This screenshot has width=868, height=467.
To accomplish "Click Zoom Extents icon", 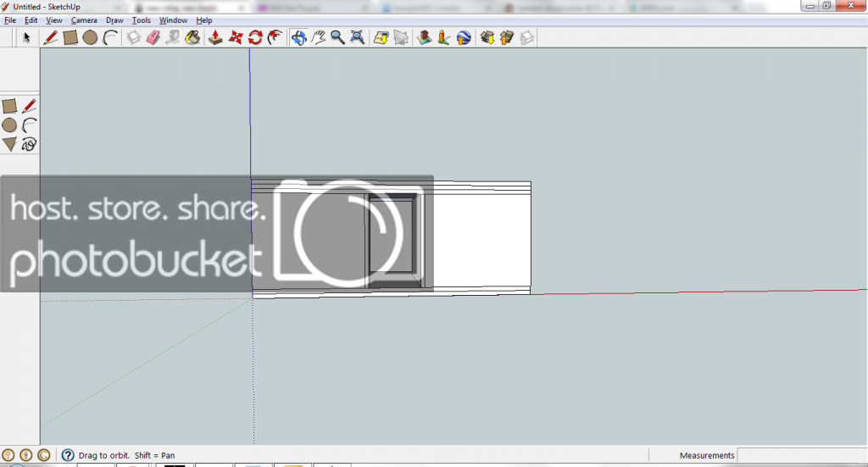I will [x=358, y=37].
